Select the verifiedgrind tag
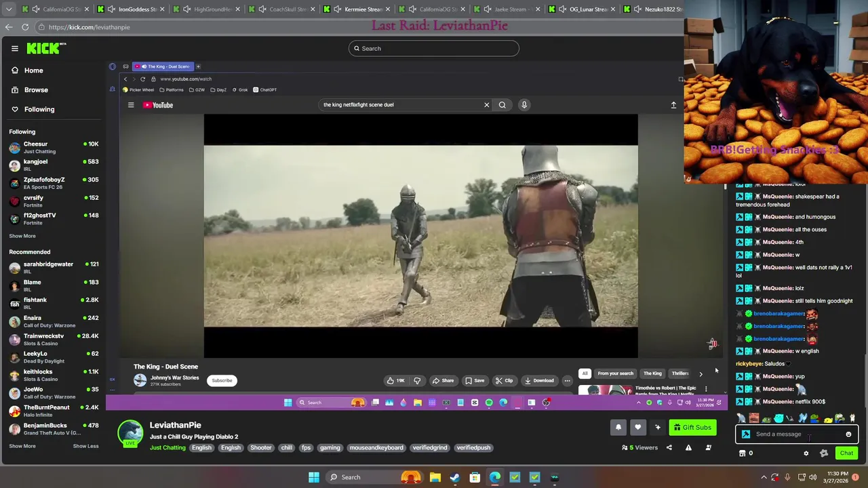Viewport: 868px width, 488px height. (x=430, y=447)
